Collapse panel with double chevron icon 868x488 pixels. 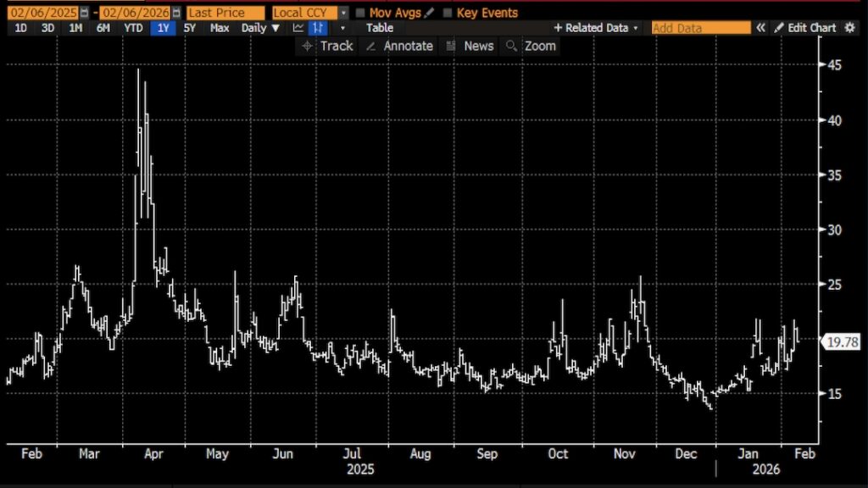point(760,28)
